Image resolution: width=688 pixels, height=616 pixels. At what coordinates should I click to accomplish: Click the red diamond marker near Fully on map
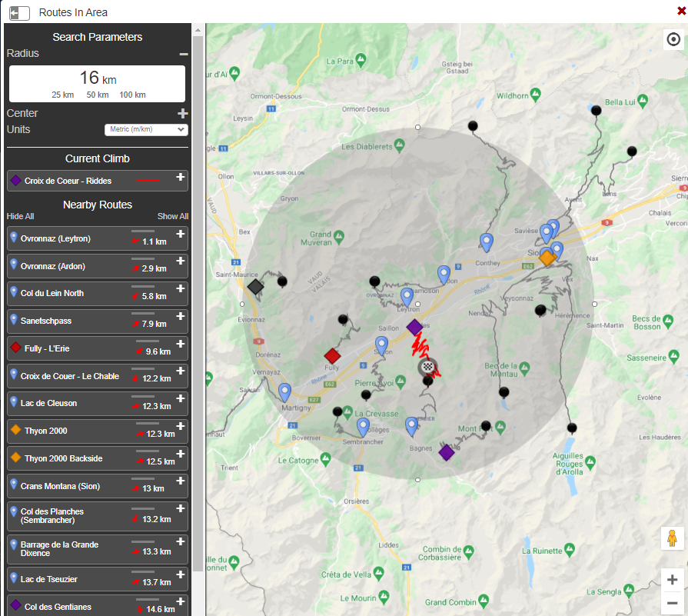click(x=332, y=355)
